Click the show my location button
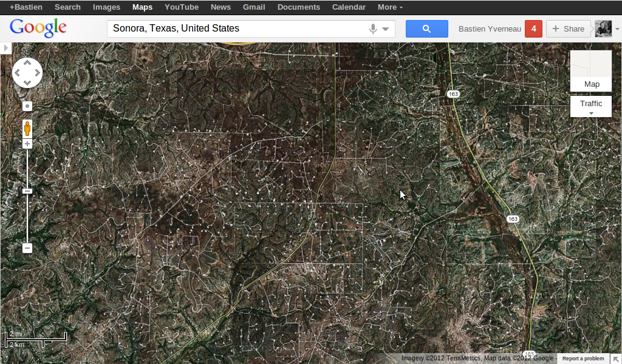The width and height of the screenshot is (622, 364). (x=27, y=106)
